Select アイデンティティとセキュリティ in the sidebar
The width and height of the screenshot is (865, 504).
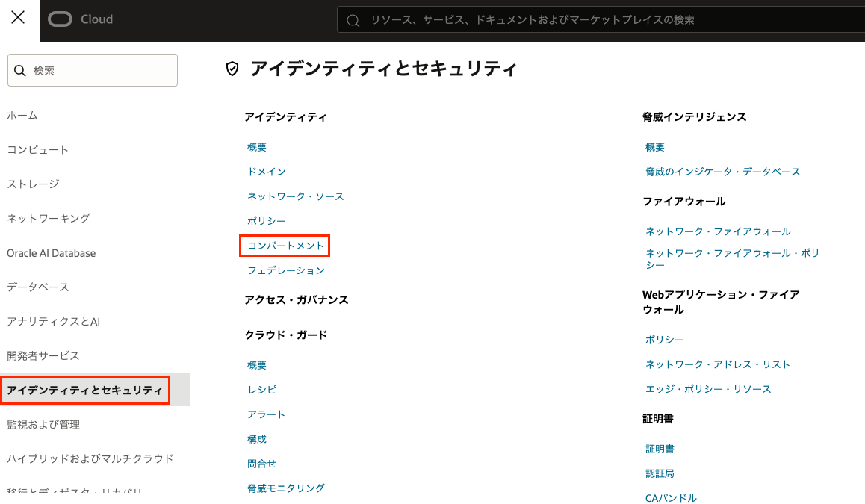[x=85, y=390]
